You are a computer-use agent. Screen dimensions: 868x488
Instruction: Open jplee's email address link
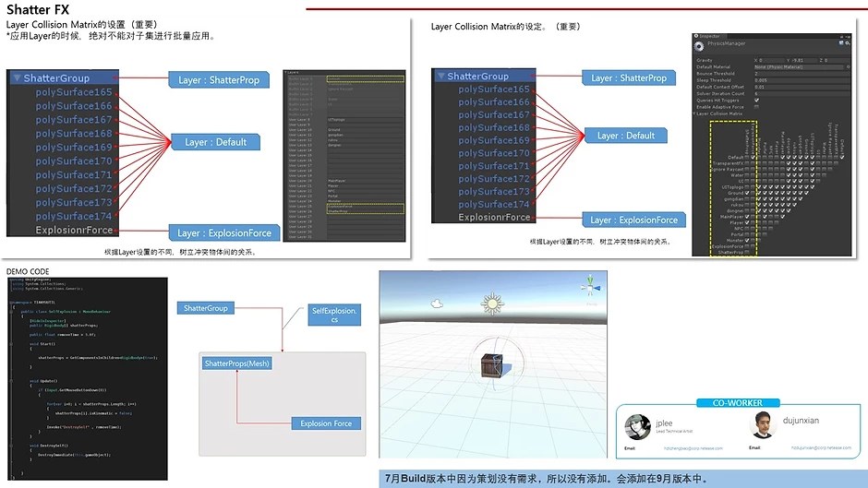674,447
